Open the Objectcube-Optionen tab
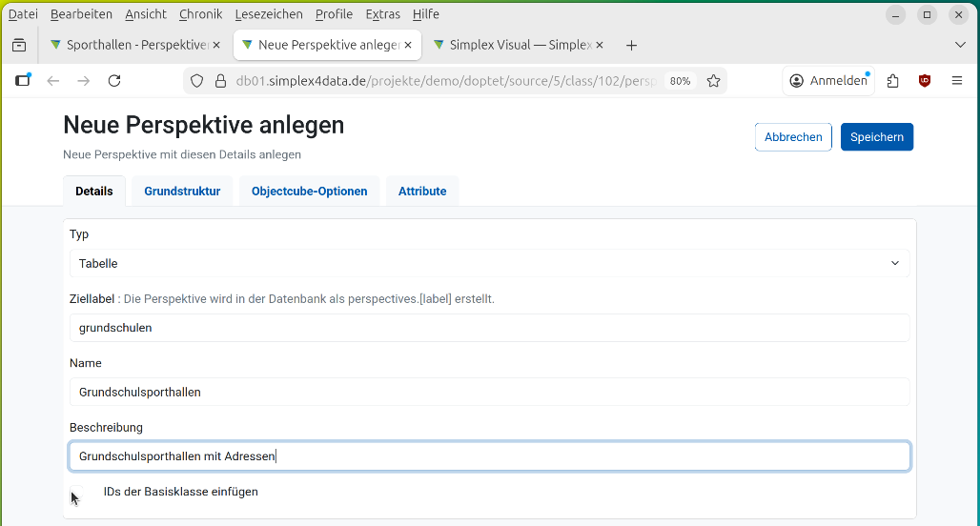Image resolution: width=980 pixels, height=526 pixels. [x=309, y=191]
